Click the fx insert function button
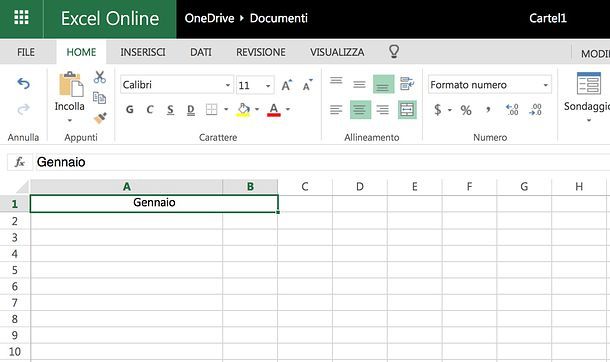Image resolution: width=610 pixels, height=362 pixels. [x=19, y=162]
